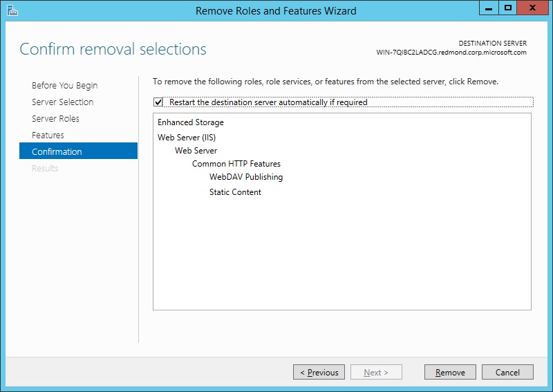Click the Previous button
This screenshot has height=392, width=553.
click(319, 372)
